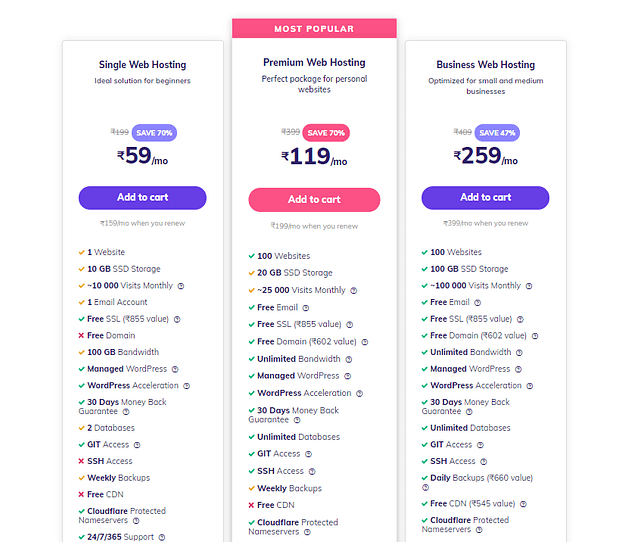Open info icon next to Business SSH Access

point(484,461)
